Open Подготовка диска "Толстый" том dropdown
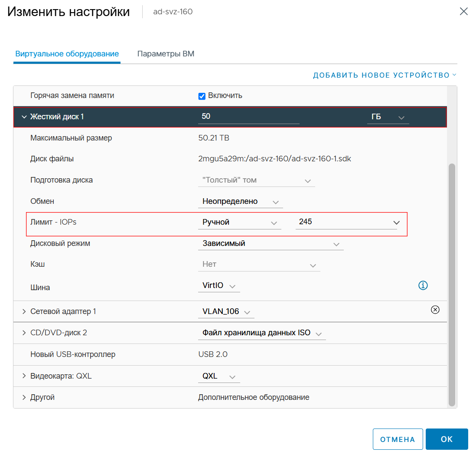 tap(257, 180)
